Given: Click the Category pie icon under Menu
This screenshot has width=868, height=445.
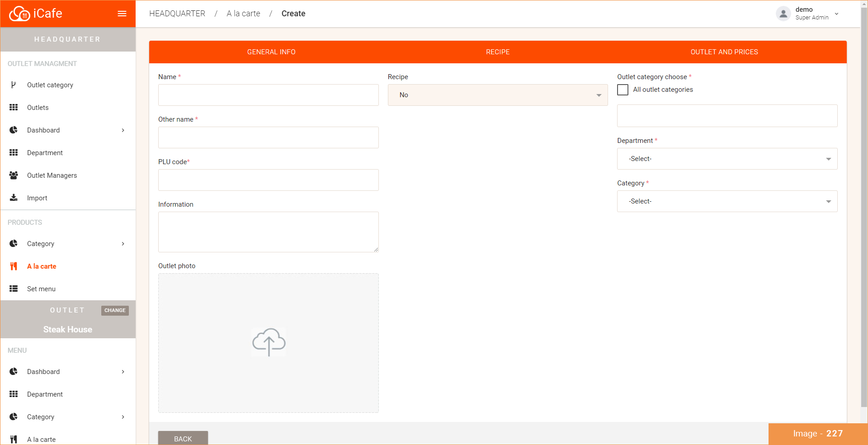Looking at the screenshot, I should point(14,417).
